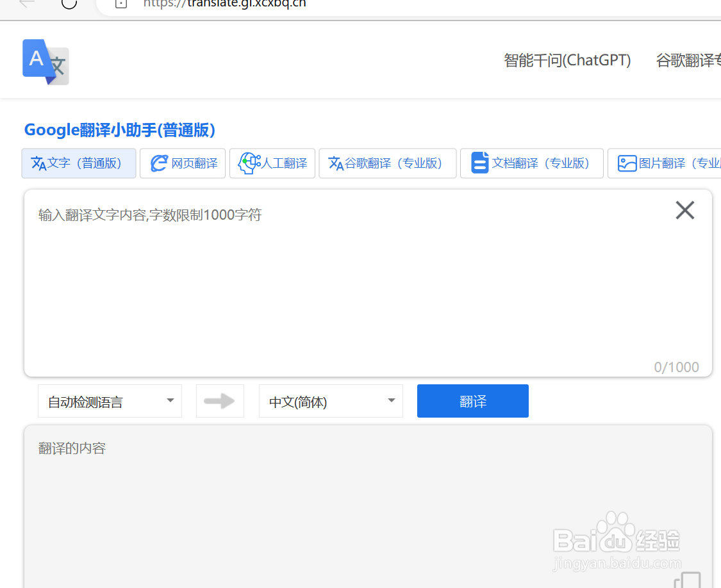Click the blue 翻译 button
The image size is (721, 588).
473,401
